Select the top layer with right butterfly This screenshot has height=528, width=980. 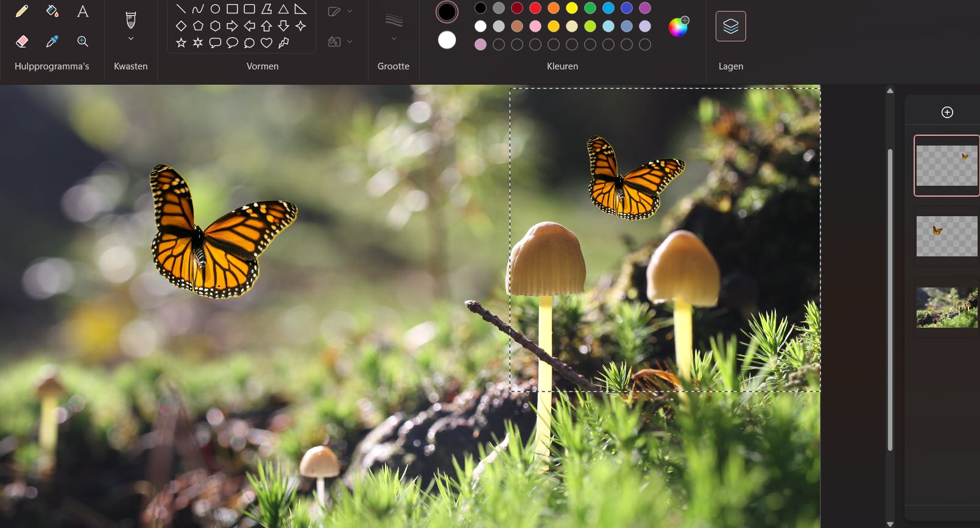[x=947, y=166]
